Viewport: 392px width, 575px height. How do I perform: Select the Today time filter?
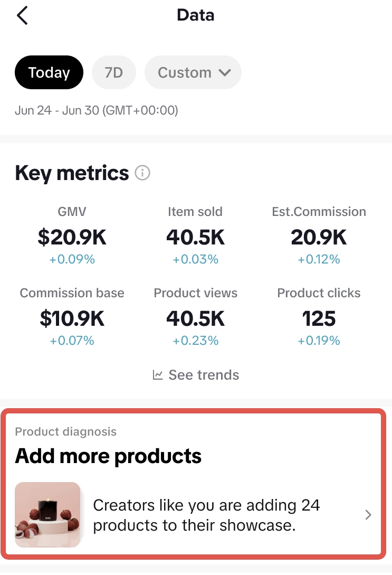49,72
